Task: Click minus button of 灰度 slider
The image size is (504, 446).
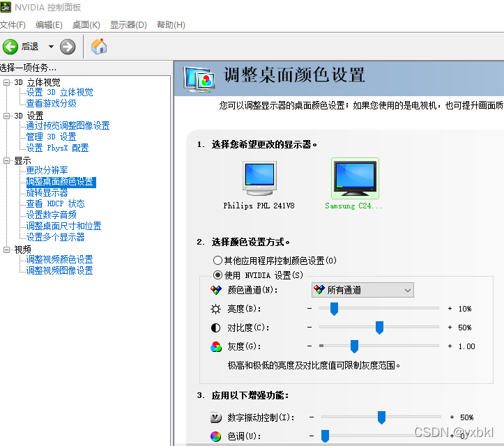Action: [310, 346]
